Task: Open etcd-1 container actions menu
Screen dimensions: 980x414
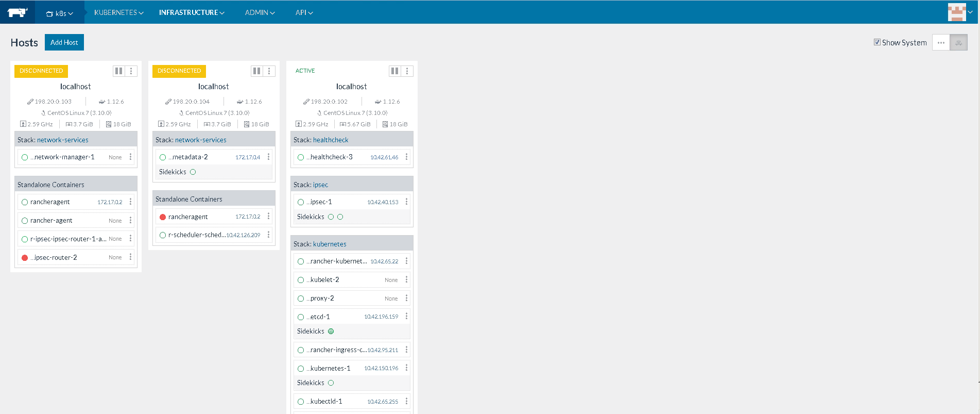Action: [x=406, y=316]
